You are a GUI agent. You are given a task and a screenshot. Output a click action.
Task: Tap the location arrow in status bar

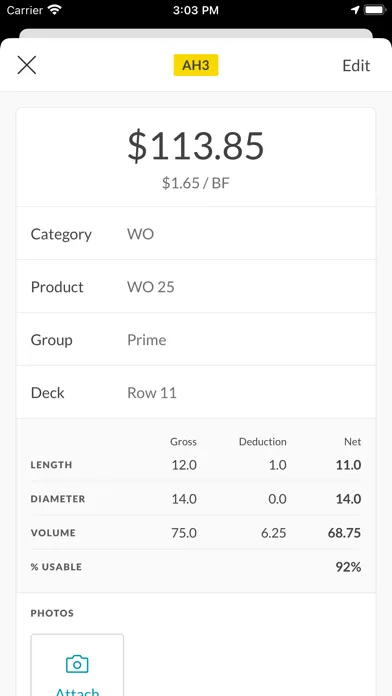355,10
